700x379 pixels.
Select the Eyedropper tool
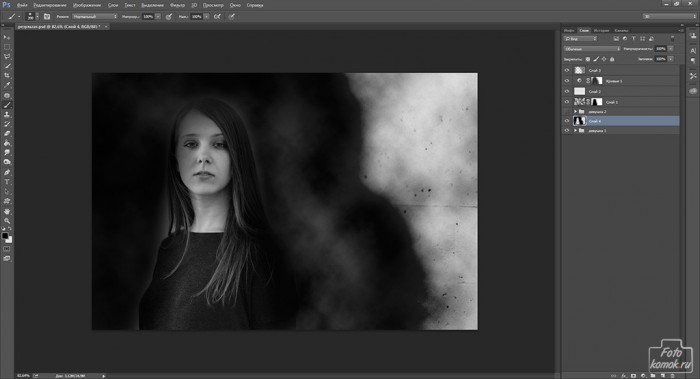click(x=7, y=85)
